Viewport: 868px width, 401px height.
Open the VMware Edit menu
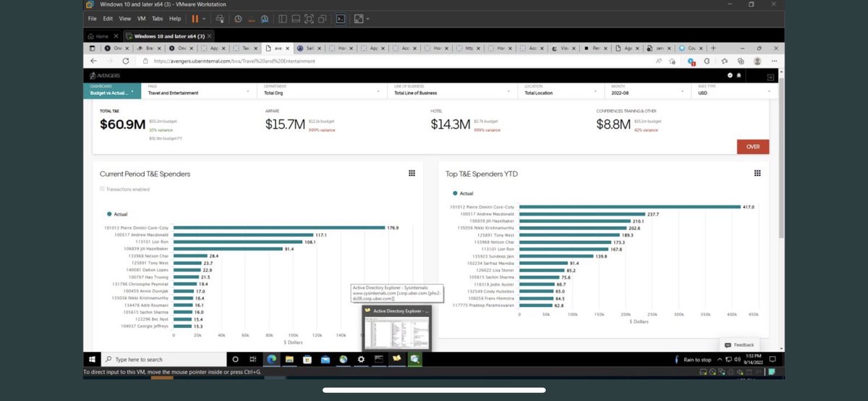coord(108,18)
